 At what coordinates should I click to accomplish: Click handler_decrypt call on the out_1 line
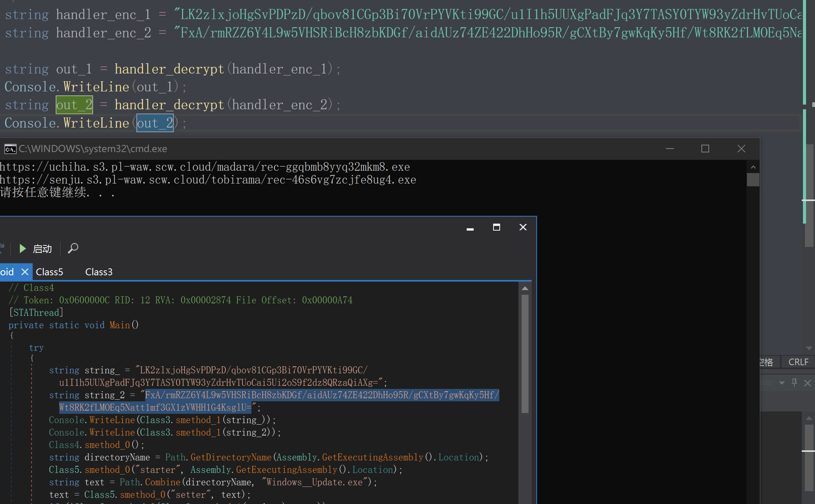[x=169, y=69]
